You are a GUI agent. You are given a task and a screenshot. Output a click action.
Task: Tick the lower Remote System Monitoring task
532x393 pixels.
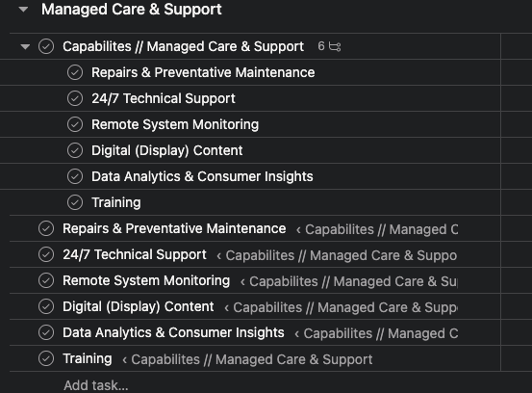click(46, 280)
